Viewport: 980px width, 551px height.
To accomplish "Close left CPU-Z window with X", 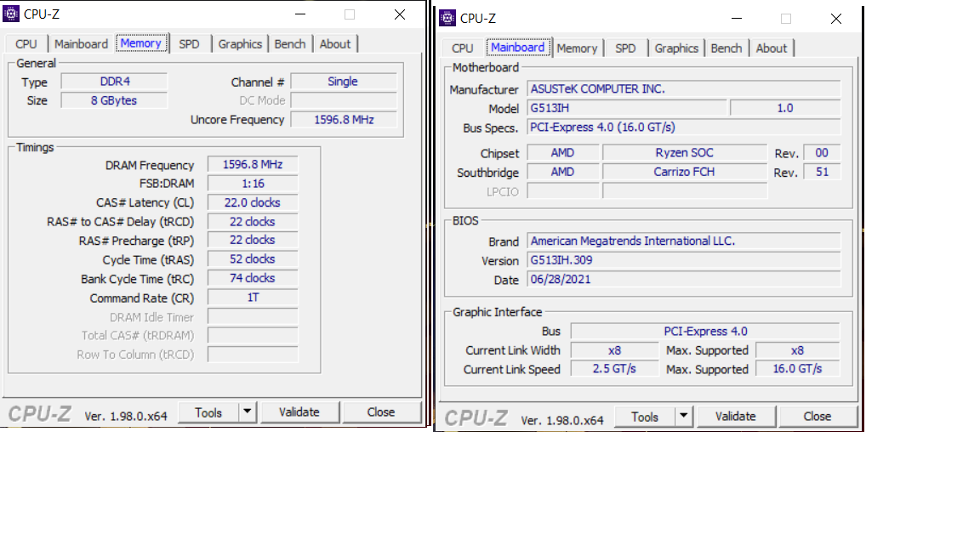I will click(x=400, y=14).
